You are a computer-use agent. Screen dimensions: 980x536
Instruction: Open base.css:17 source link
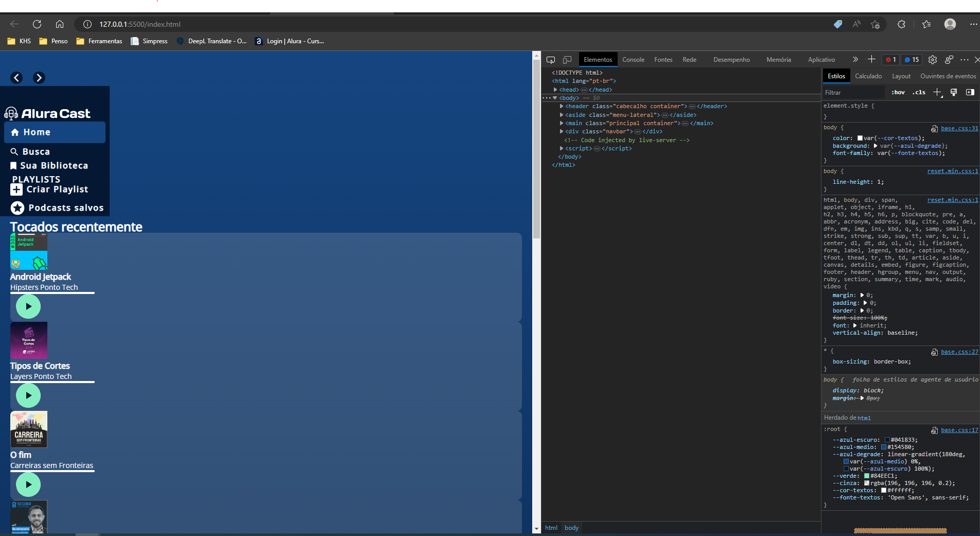pos(959,430)
